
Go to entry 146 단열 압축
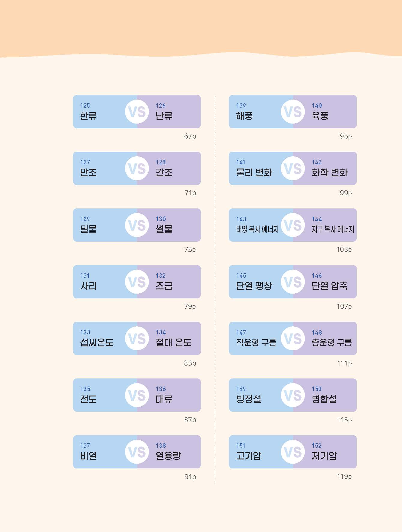(x=331, y=282)
